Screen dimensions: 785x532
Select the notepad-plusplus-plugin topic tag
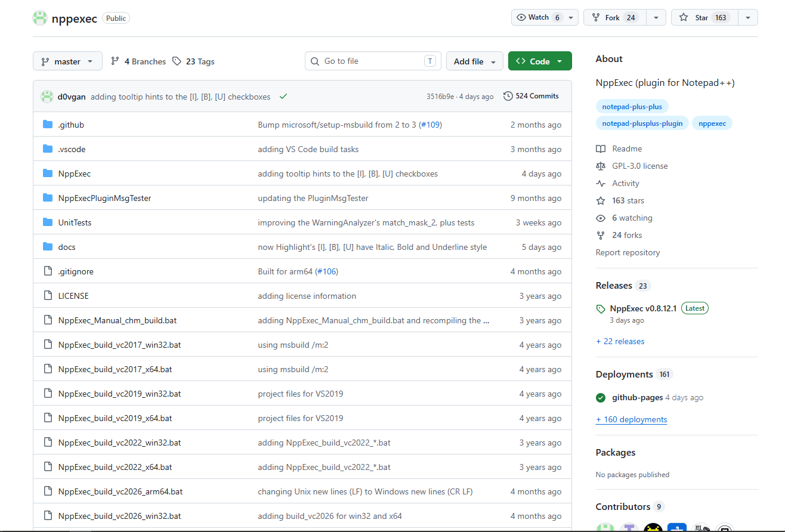(x=642, y=123)
